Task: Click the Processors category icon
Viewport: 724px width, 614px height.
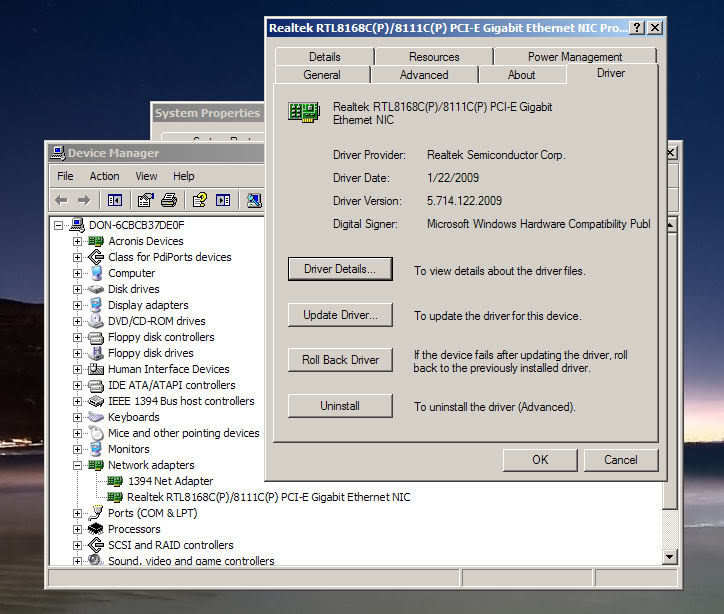Action: tap(96, 529)
